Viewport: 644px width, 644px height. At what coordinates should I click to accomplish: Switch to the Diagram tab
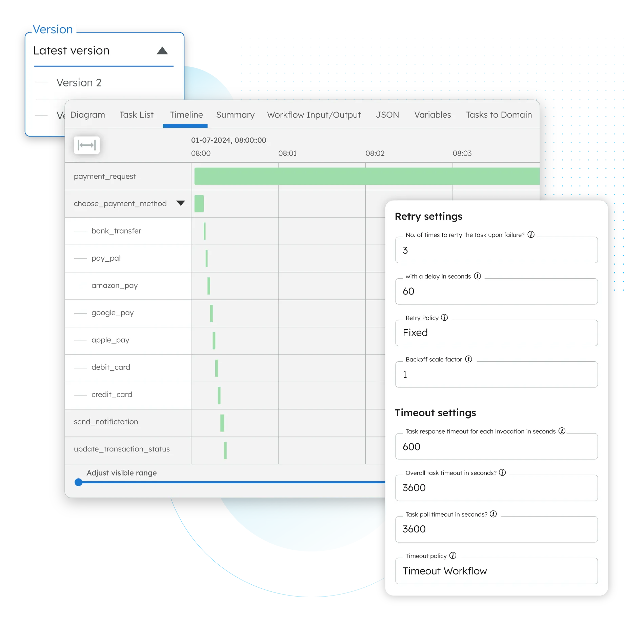tap(88, 115)
